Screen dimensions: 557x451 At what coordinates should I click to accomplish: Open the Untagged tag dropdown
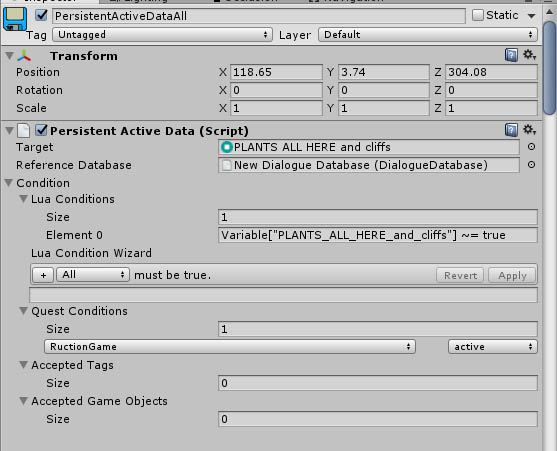coord(162,35)
